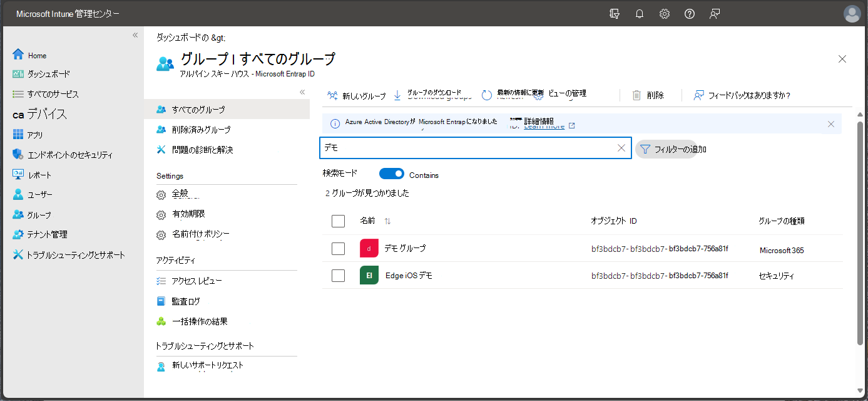Open the feedback person icon in header
Screen dimensions: 868x401
[x=715, y=14]
